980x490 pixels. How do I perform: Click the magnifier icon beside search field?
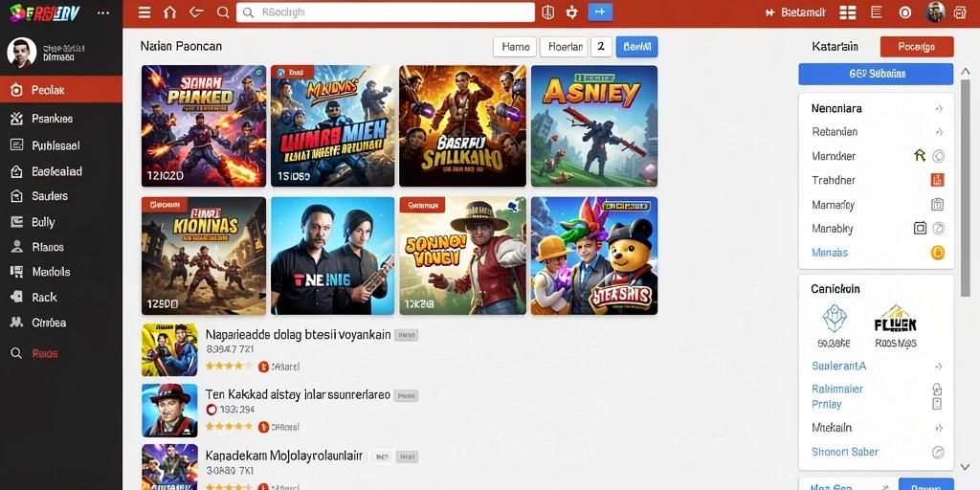coord(223,12)
